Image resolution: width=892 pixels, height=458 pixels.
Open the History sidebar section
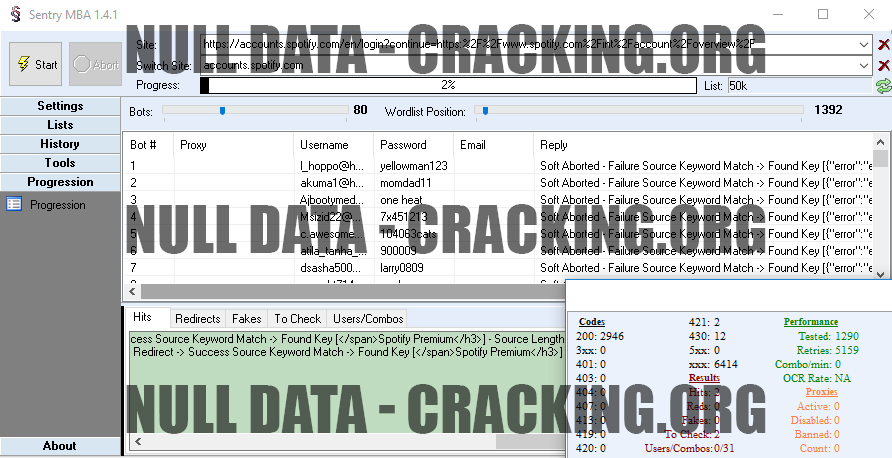click(60, 144)
